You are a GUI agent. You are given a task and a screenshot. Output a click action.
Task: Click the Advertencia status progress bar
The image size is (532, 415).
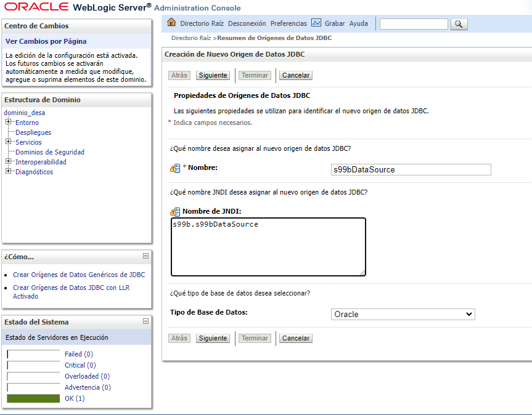coord(33,387)
